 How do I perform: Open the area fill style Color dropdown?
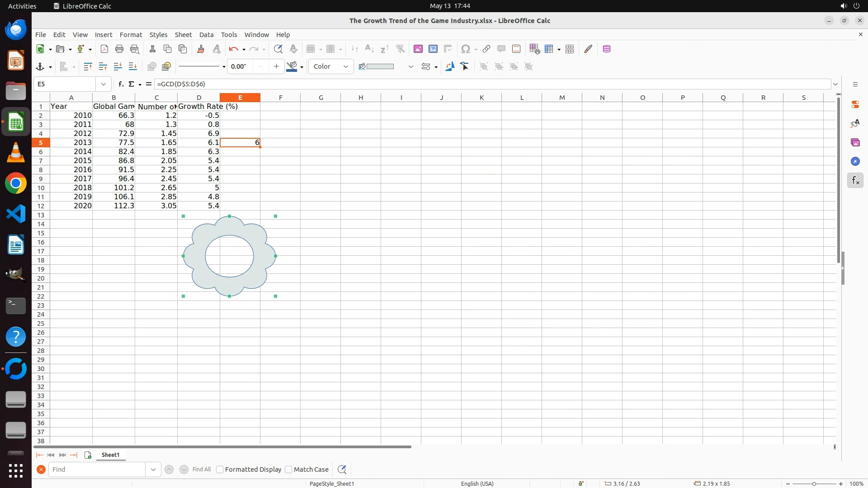[x=331, y=67]
